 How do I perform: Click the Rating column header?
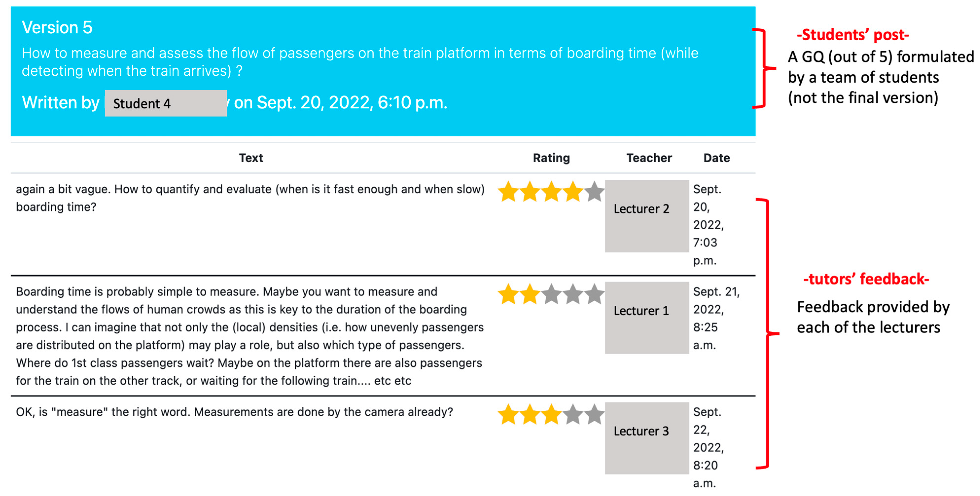(551, 158)
